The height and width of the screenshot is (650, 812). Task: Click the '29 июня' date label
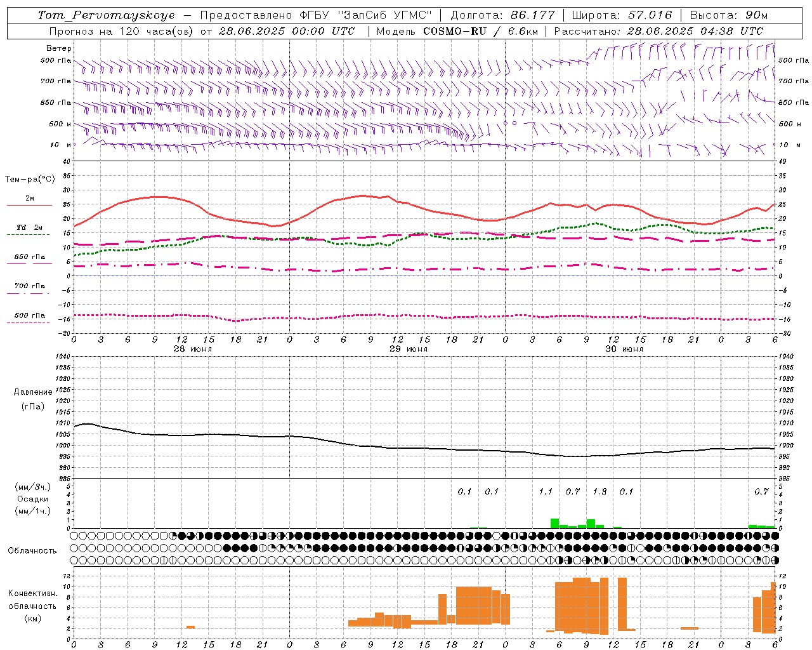(x=409, y=348)
